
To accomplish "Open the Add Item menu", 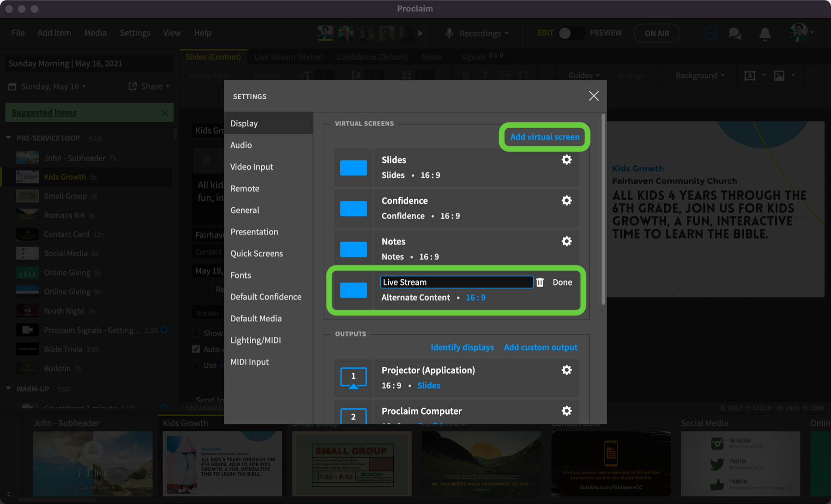I will click(x=54, y=33).
